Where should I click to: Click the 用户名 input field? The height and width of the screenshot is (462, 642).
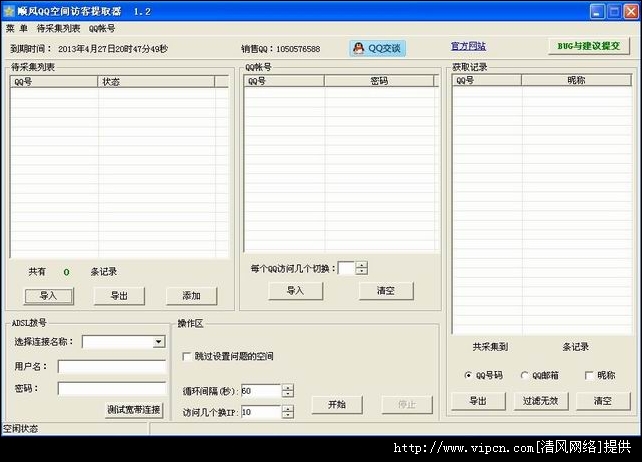coord(112,367)
